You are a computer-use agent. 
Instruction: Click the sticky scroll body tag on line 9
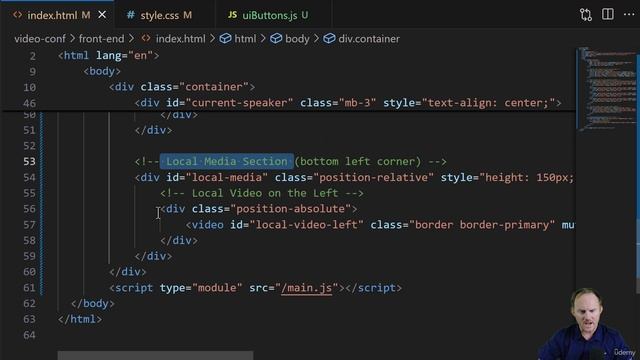tap(102, 71)
